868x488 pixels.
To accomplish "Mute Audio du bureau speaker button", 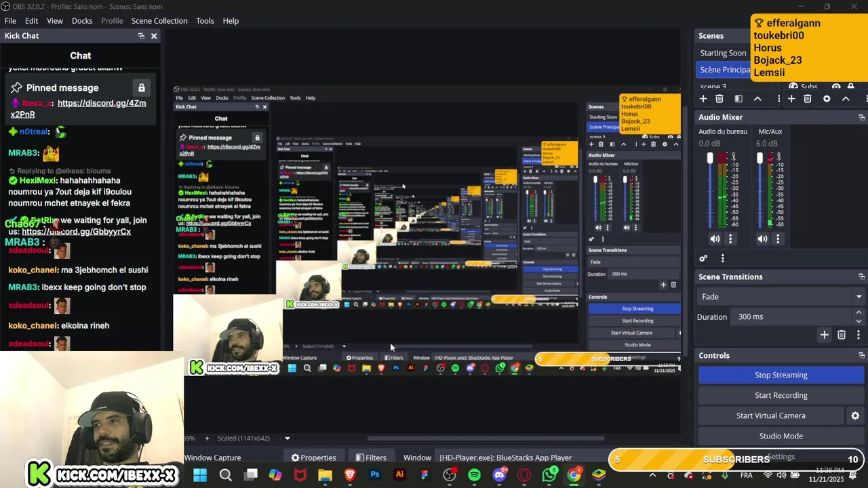I will click(715, 239).
